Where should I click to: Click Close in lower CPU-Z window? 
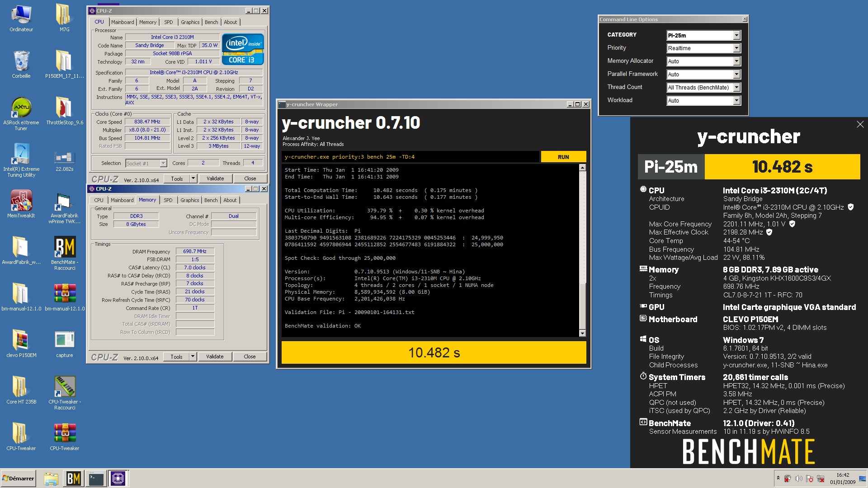click(x=250, y=357)
